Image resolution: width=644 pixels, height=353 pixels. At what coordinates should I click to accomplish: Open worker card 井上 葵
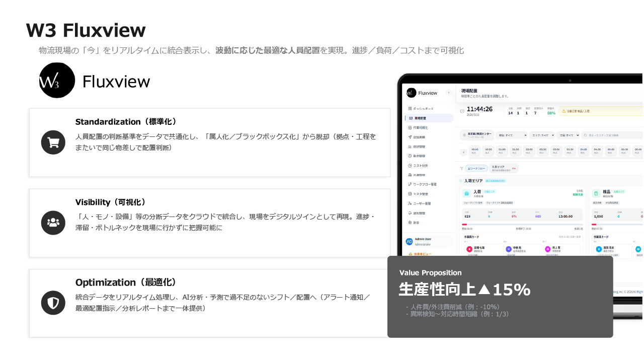coord(561,250)
